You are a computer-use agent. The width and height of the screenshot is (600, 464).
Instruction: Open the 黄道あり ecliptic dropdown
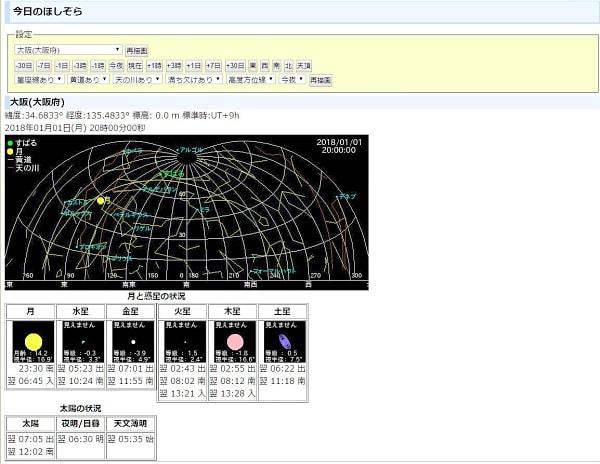pos(87,79)
